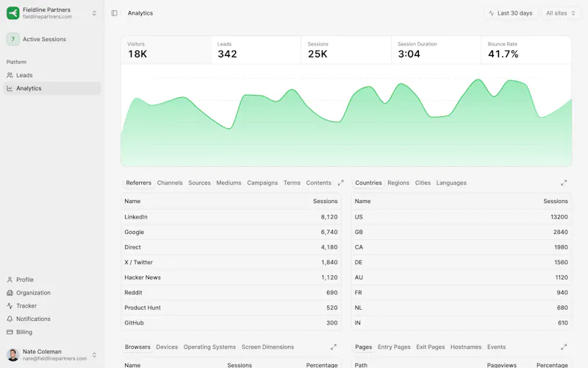Select the Referrers tab
Viewport: 588px width, 368px height.
(x=138, y=183)
